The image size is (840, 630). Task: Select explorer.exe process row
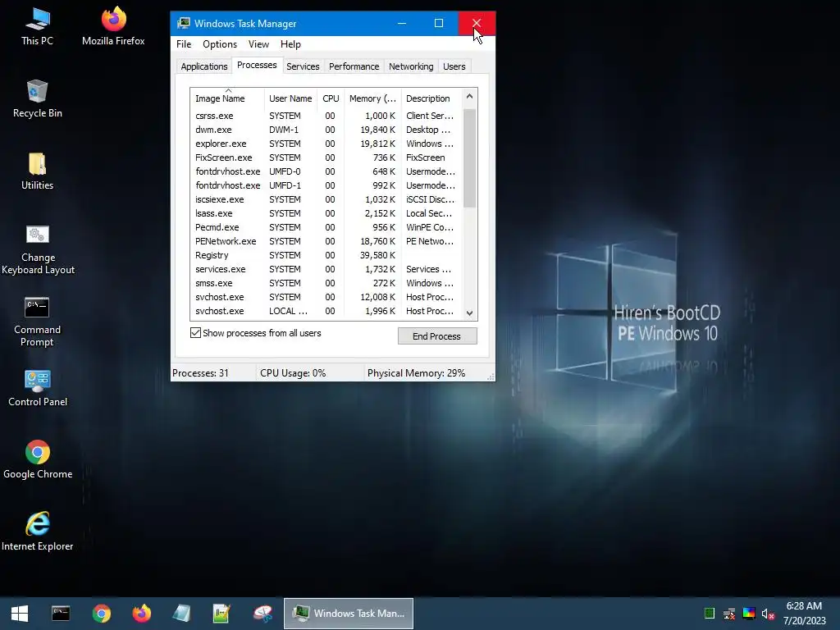click(x=326, y=144)
